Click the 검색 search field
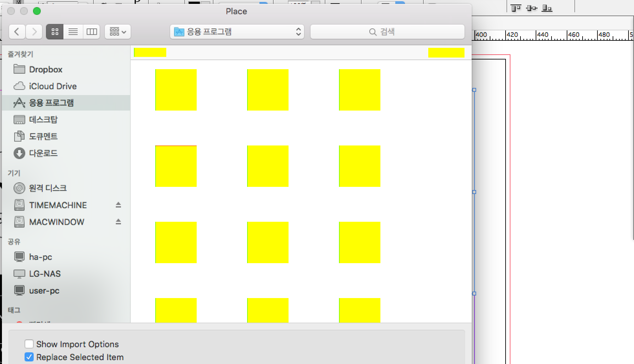The image size is (634, 364). tap(387, 32)
